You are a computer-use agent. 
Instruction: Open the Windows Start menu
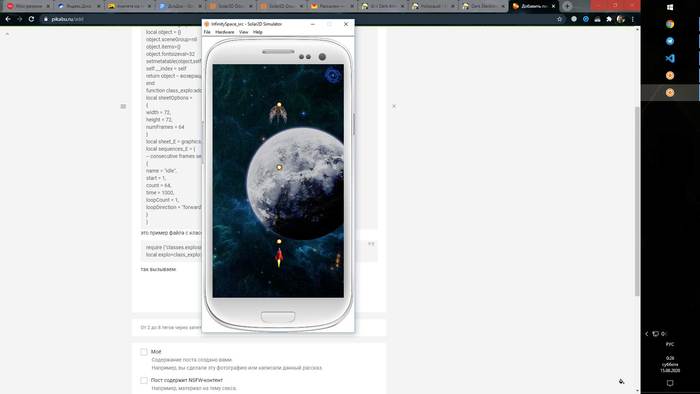(670, 8)
